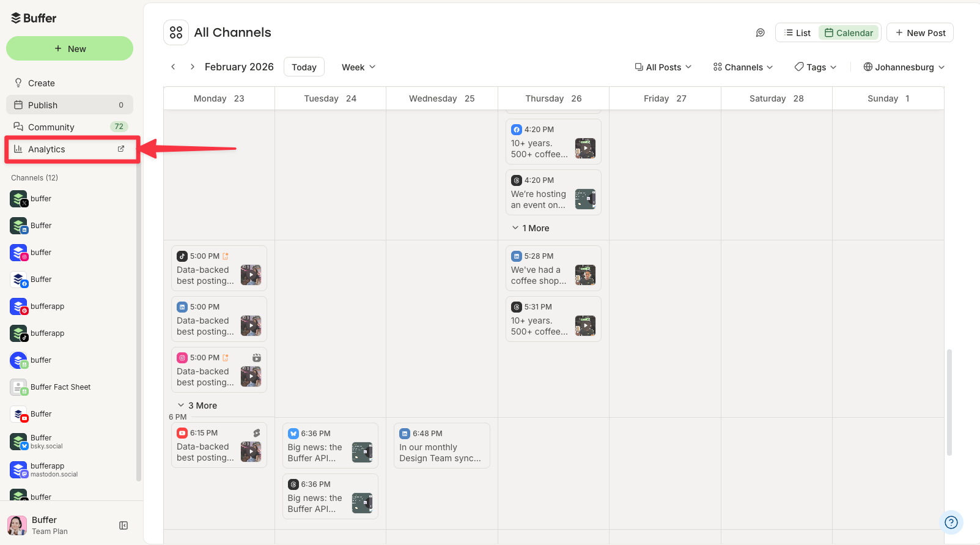Click the Buffer logo
The height and width of the screenshot is (545, 980).
tap(34, 18)
